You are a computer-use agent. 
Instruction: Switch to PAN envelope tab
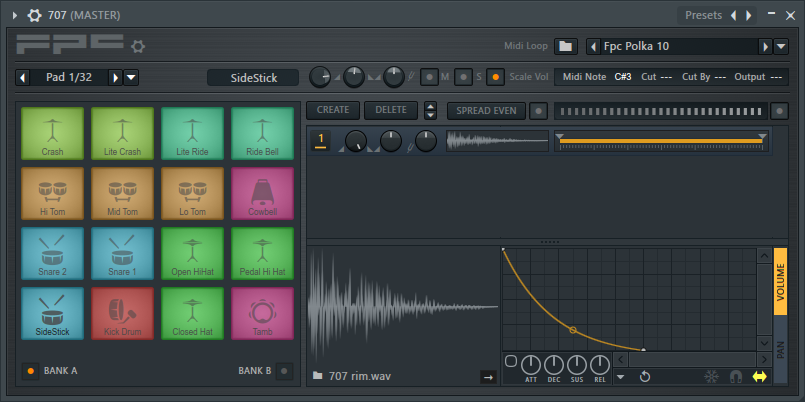click(x=780, y=350)
